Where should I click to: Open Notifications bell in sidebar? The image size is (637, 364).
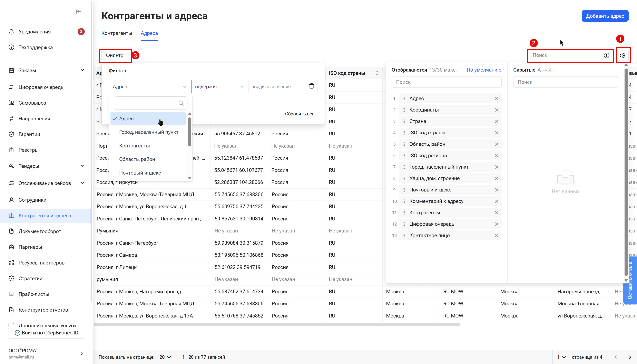tap(11, 32)
